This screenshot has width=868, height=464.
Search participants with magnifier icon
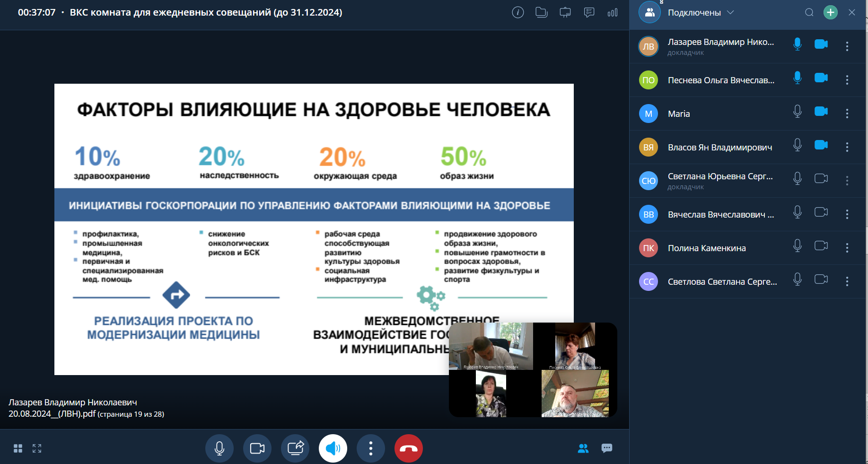click(x=809, y=13)
